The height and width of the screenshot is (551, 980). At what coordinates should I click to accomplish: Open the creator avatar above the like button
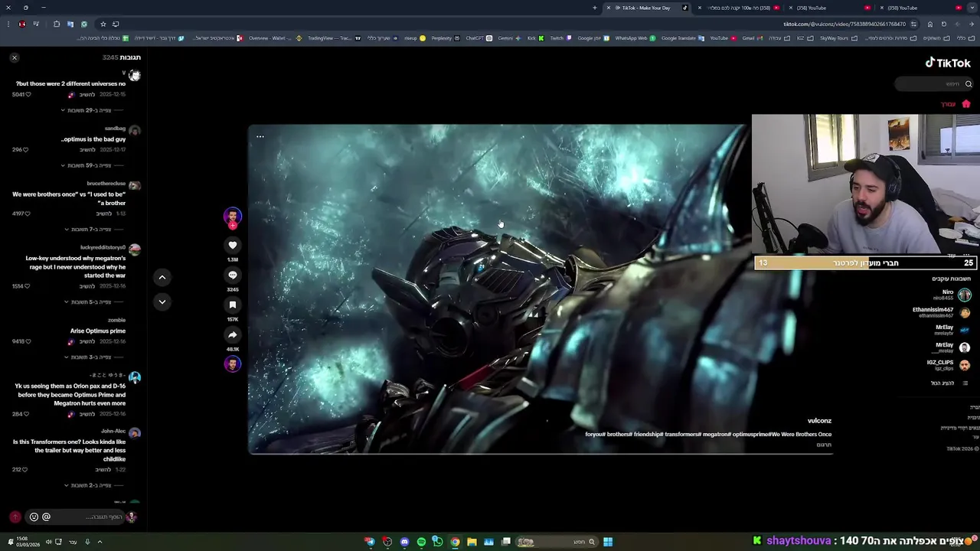pyautogui.click(x=233, y=216)
